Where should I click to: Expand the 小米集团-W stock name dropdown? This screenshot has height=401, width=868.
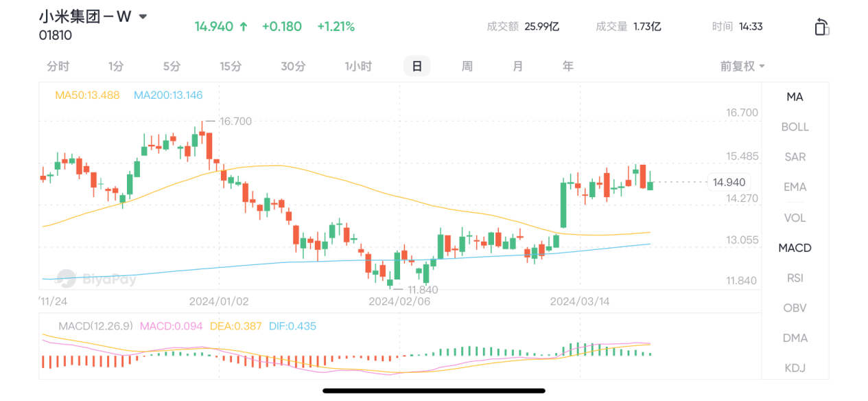143,17
